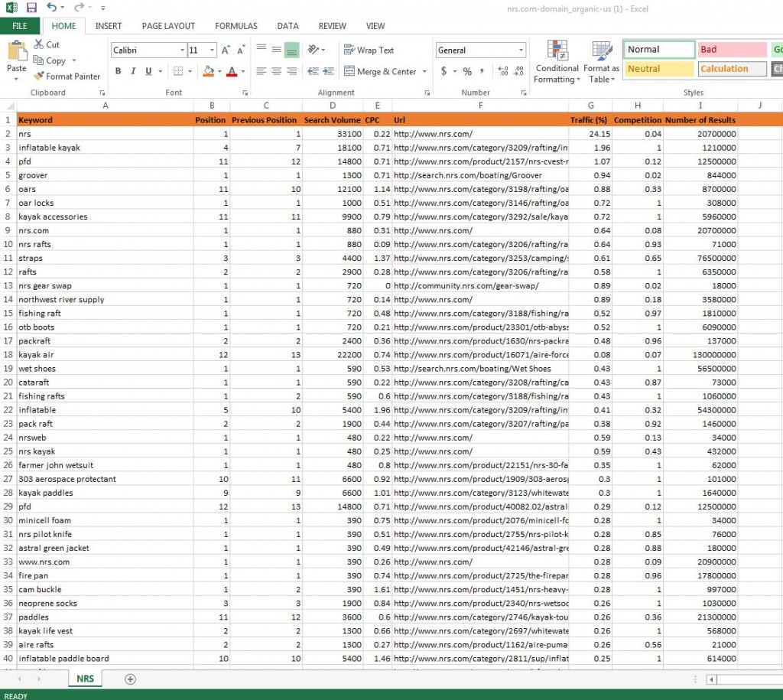The height and width of the screenshot is (700, 783).
Task: Open the Merge & Center dropdown arrow
Action: 423,72
